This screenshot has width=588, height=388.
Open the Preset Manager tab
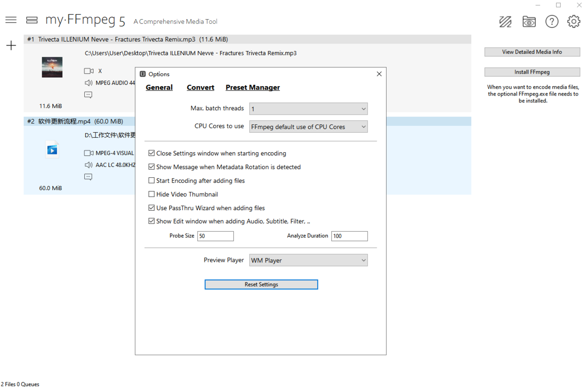click(252, 88)
